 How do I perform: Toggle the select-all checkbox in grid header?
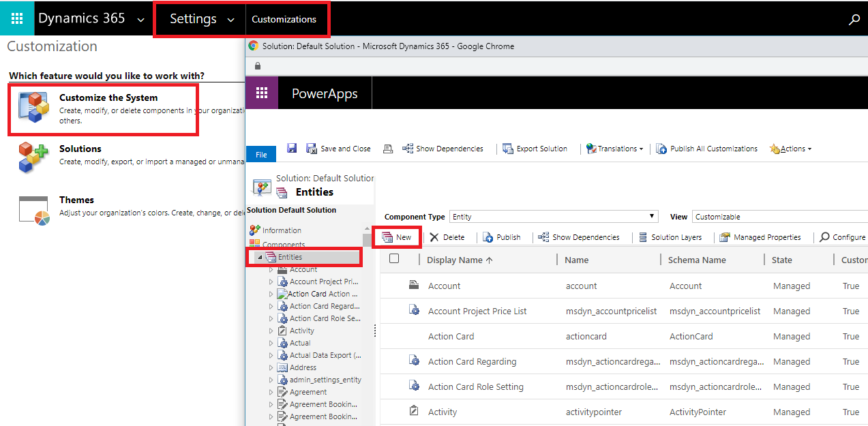[x=394, y=259]
